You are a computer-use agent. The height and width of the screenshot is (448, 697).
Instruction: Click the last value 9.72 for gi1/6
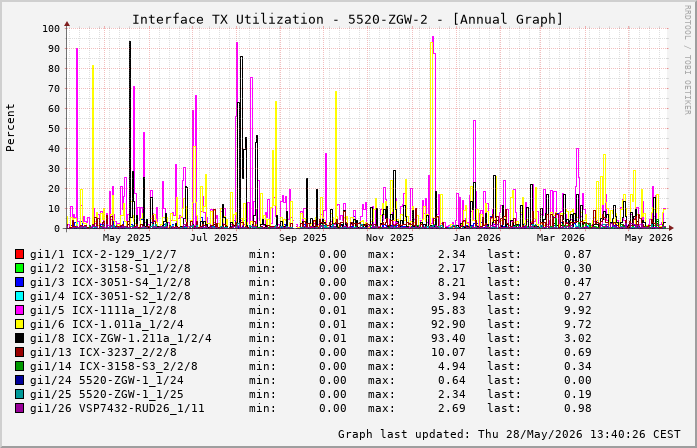[578, 324]
